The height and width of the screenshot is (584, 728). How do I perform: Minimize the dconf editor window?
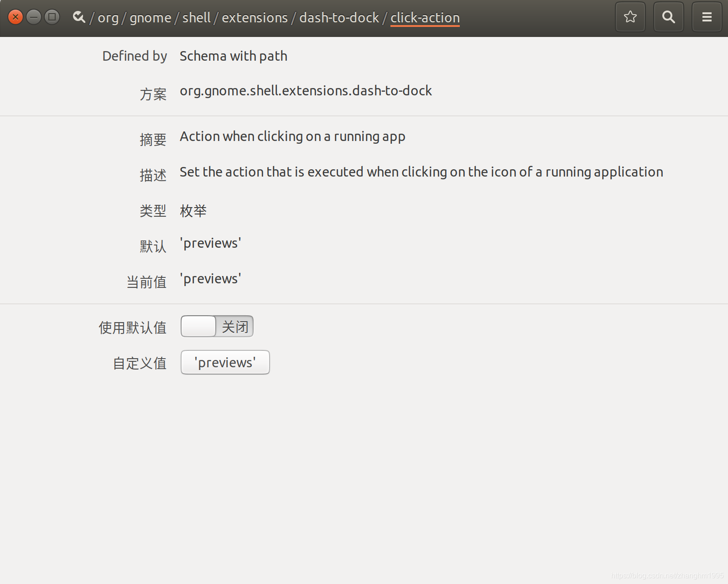34,17
